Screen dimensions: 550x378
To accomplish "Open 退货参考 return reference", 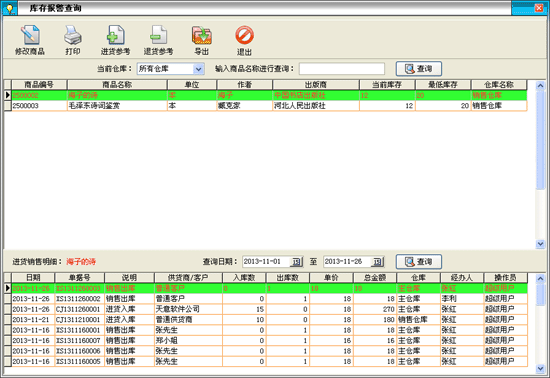I will [x=158, y=40].
